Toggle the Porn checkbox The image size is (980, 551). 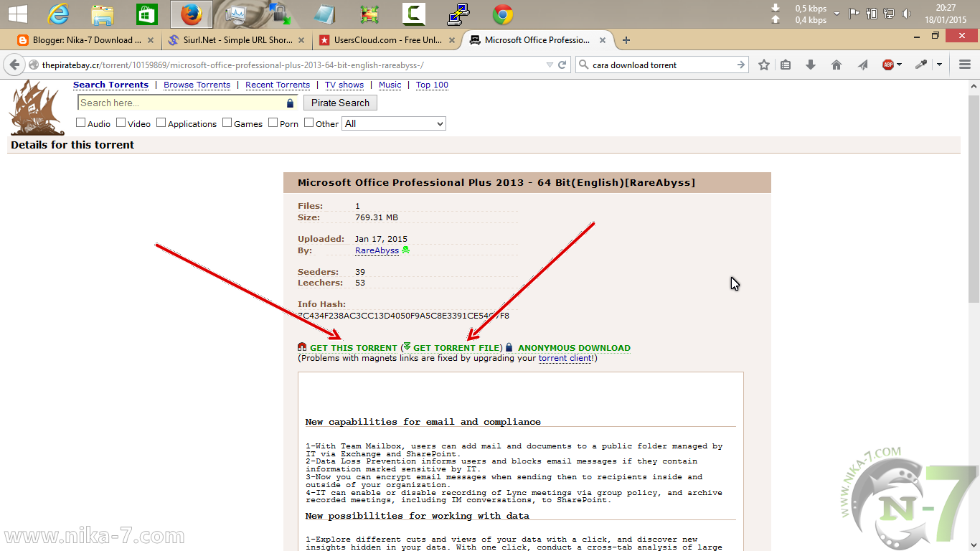coord(273,123)
